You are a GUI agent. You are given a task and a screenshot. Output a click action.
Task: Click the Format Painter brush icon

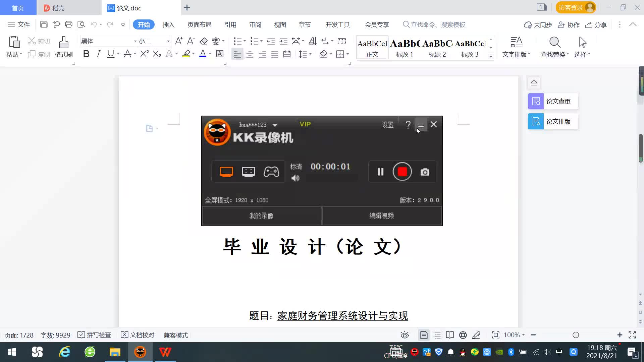[63, 43]
